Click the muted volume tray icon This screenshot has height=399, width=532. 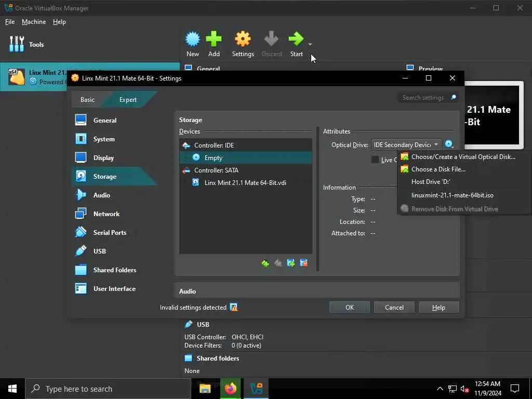click(465, 389)
